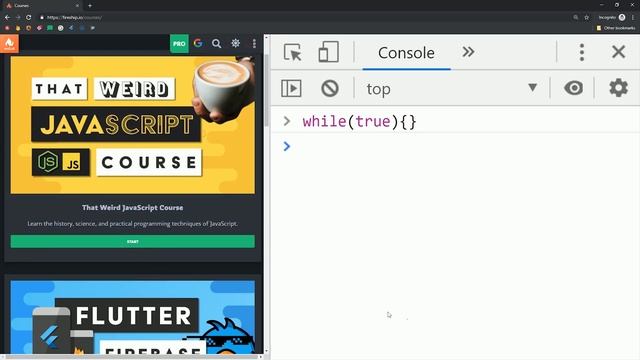The height and width of the screenshot is (360, 640).
Task: Create a live expression with the eye icon
Action: click(x=573, y=88)
